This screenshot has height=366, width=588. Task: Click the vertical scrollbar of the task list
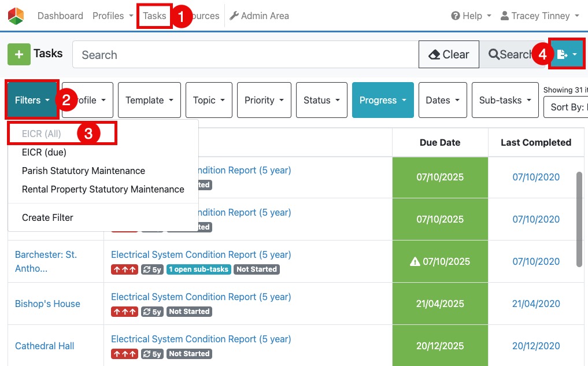[579, 220]
